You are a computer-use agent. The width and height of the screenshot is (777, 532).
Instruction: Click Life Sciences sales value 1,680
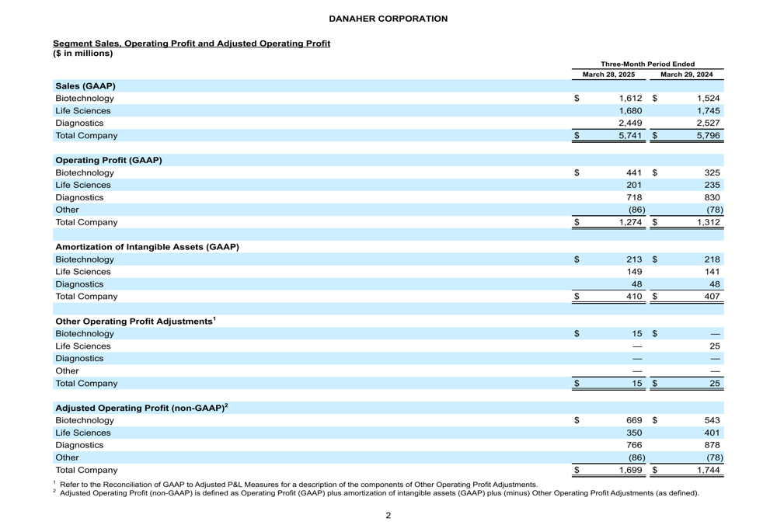tap(630, 111)
